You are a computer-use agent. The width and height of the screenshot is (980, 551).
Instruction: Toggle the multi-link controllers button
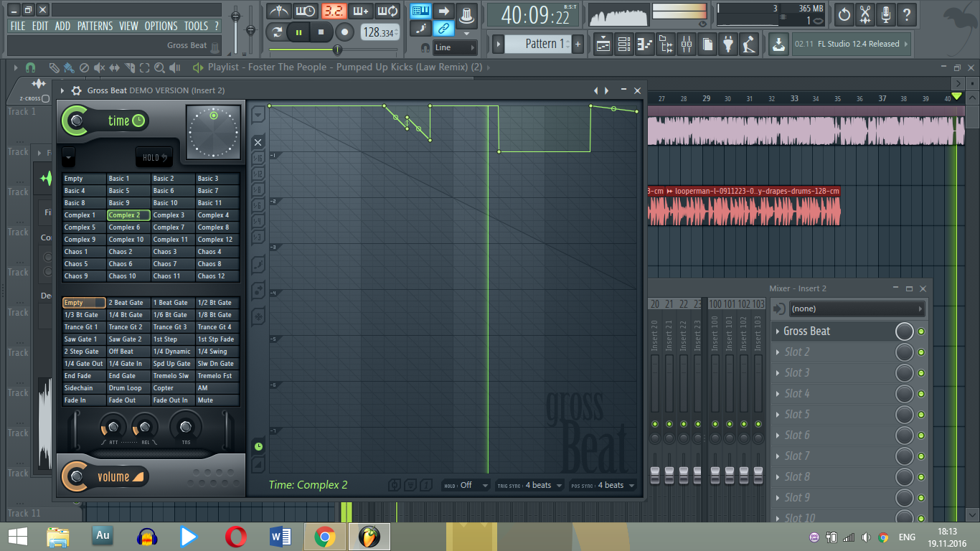444,29
